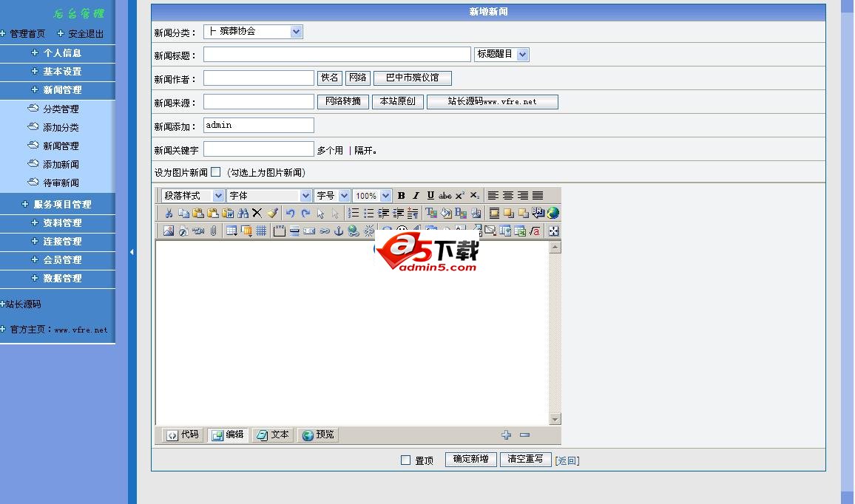The image size is (855, 504).
Task: Click the 安全退出 logout link
Action: (86, 34)
